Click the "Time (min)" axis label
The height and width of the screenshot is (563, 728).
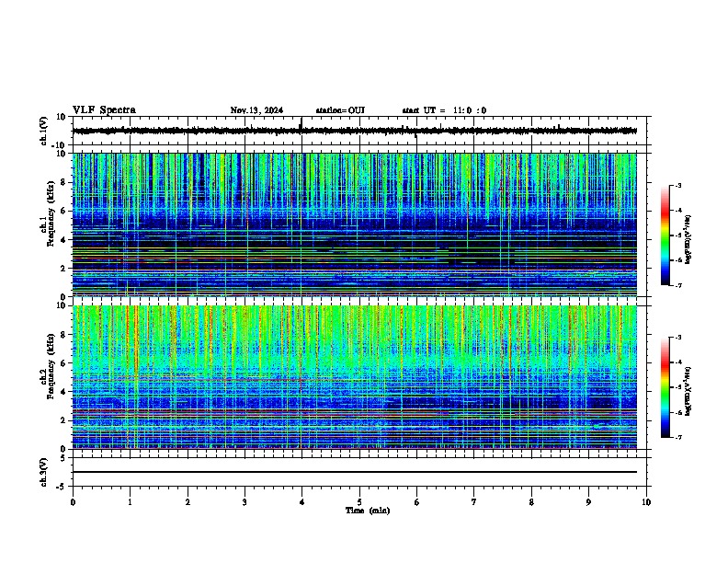(368, 511)
